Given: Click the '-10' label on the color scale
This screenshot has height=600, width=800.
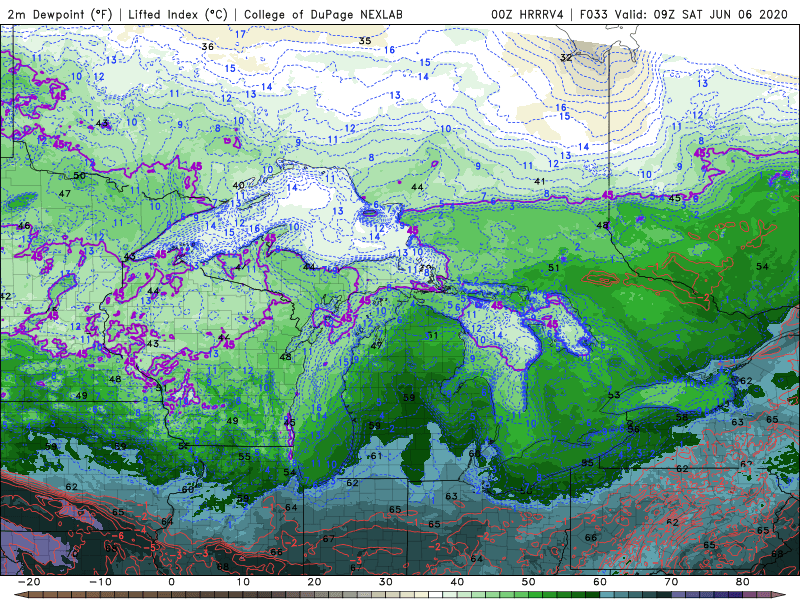Looking at the screenshot, I should pyautogui.click(x=99, y=582).
